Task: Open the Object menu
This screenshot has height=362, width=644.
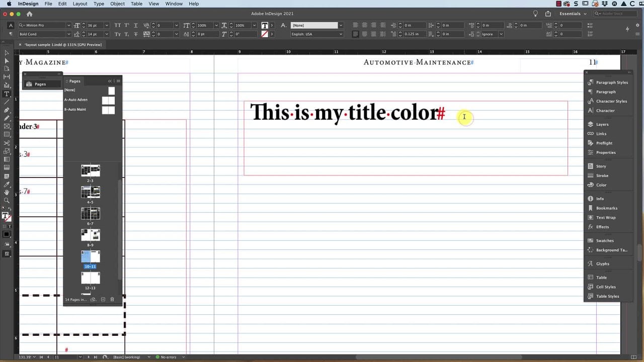Action: point(117,4)
